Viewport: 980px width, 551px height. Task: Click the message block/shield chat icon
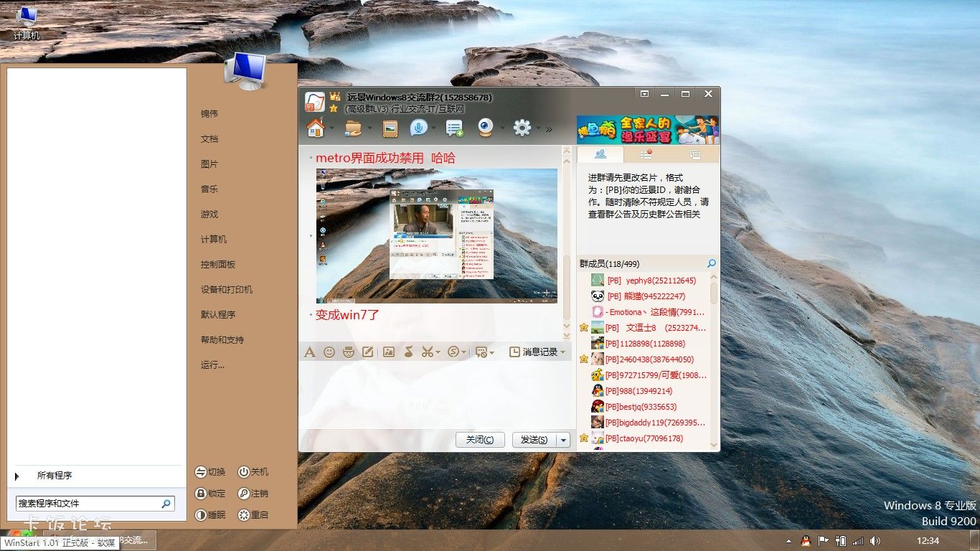click(481, 352)
